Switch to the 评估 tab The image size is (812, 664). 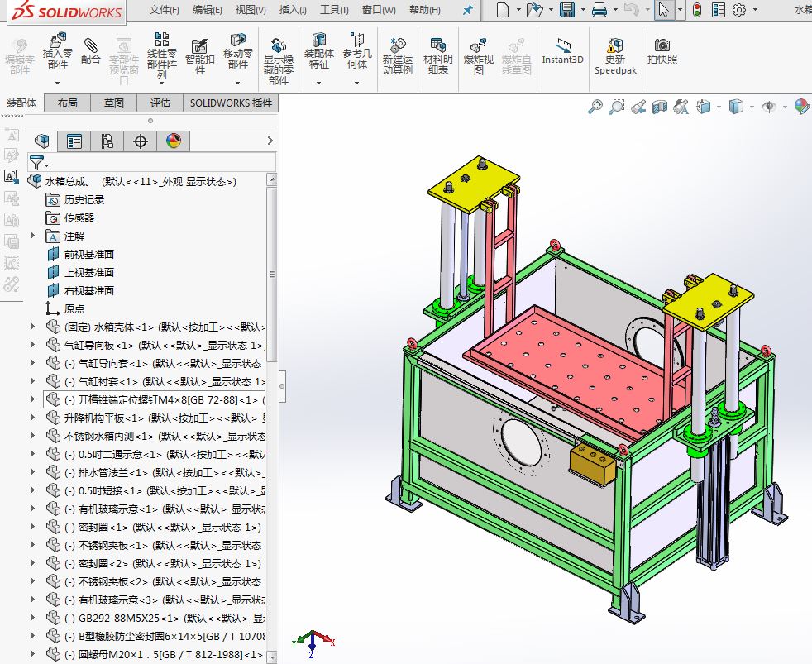160,103
